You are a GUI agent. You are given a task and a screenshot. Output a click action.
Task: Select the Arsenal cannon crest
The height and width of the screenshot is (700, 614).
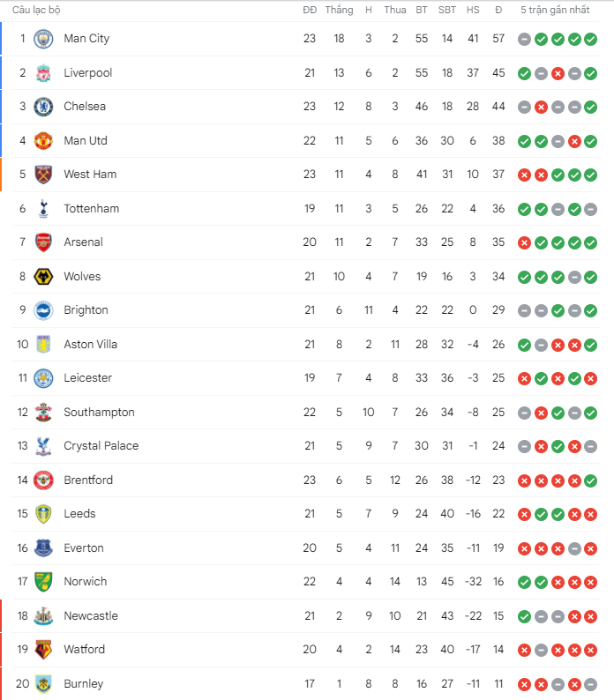tap(43, 242)
